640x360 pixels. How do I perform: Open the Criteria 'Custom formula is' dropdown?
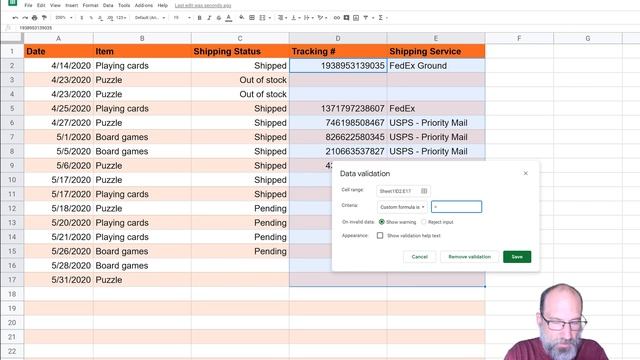coord(402,207)
